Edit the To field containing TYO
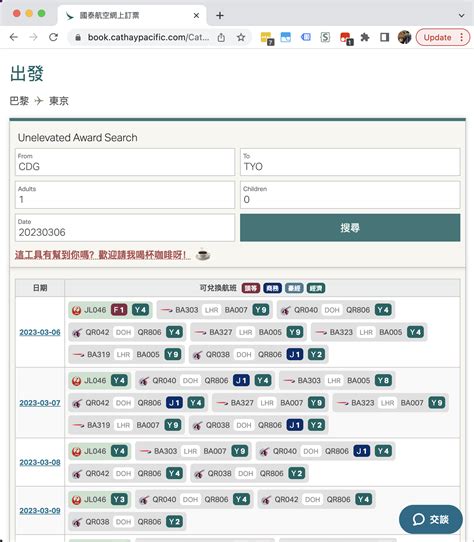 point(350,162)
